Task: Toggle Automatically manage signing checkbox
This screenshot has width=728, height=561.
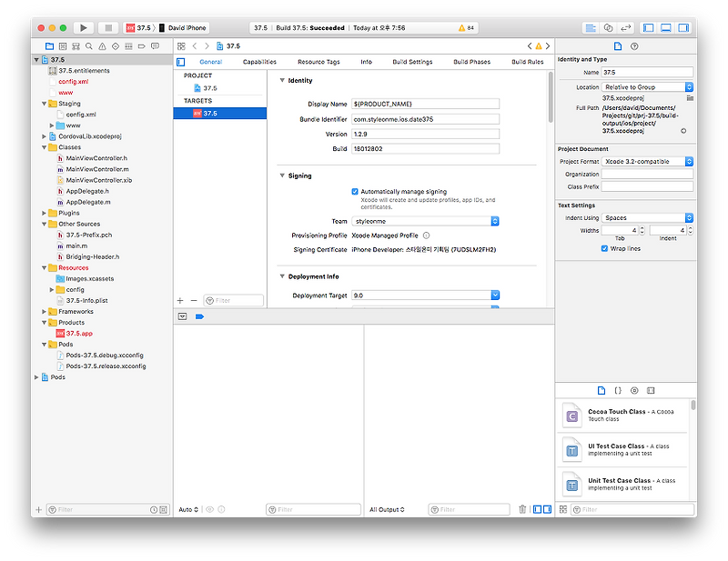Action: pos(355,191)
